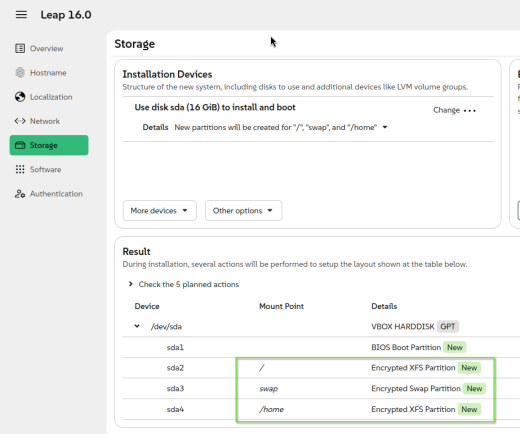The height and width of the screenshot is (434, 520).
Task: Click the Network arrows icon
Action: click(20, 121)
